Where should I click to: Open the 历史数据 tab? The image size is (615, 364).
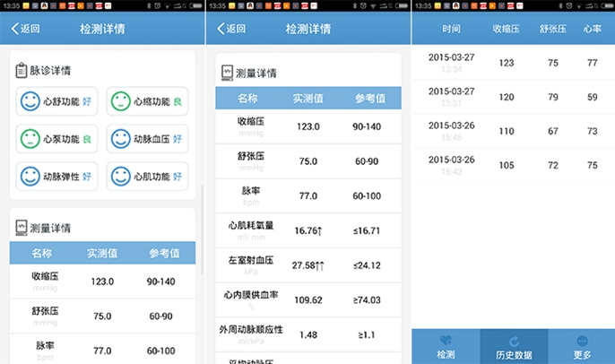point(514,347)
